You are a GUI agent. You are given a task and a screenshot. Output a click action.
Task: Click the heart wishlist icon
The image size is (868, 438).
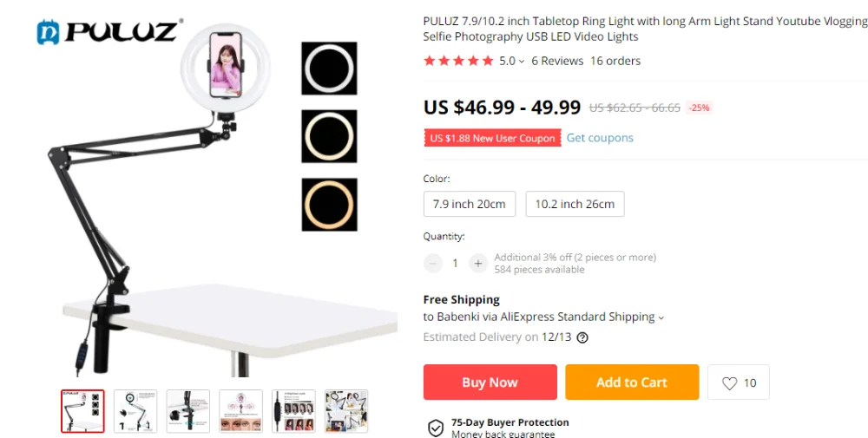tap(730, 383)
